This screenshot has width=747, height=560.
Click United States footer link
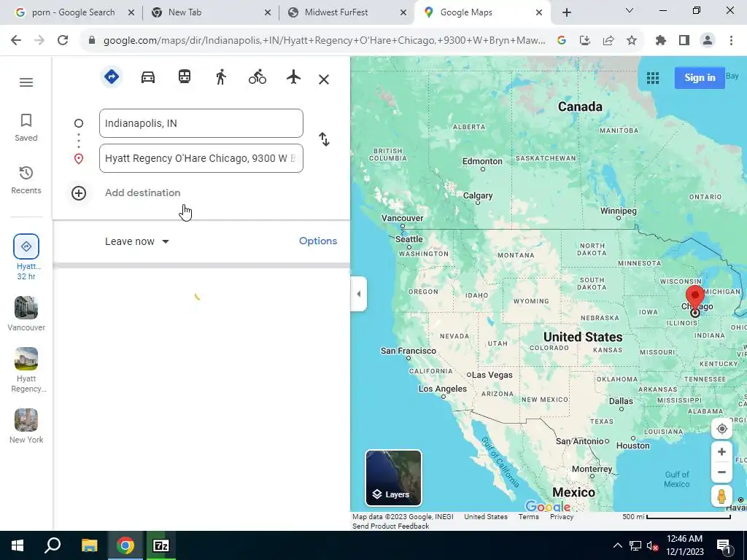pos(485,517)
